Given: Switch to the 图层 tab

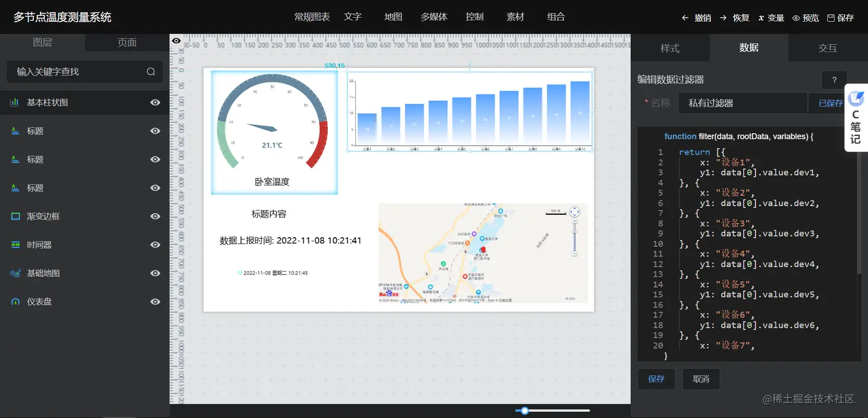Looking at the screenshot, I should [x=42, y=42].
